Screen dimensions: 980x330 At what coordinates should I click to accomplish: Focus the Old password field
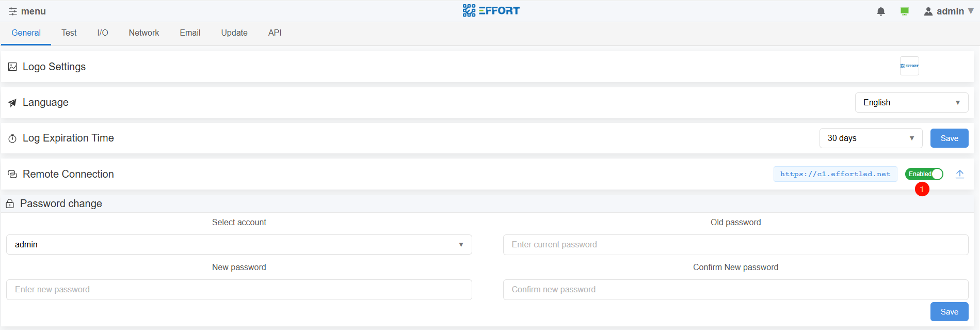click(735, 244)
